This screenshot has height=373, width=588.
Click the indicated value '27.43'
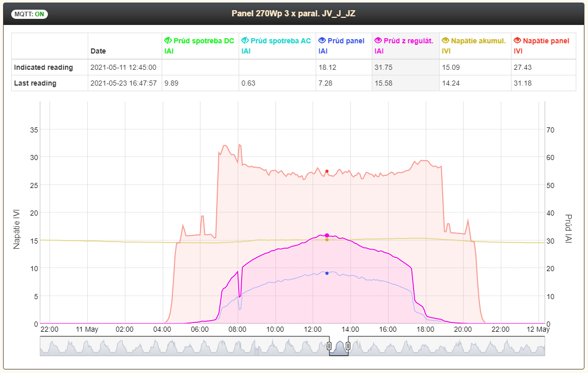pyautogui.click(x=523, y=67)
